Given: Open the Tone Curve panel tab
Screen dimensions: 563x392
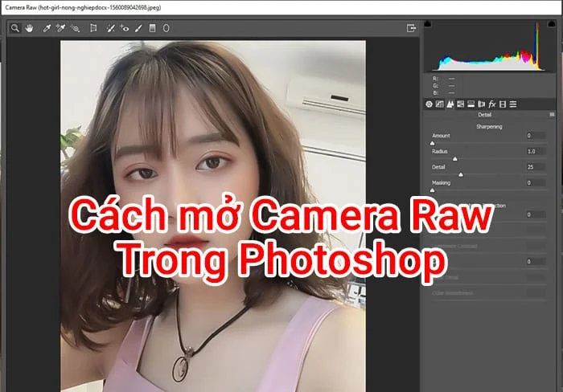Looking at the screenshot, I should [439, 104].
